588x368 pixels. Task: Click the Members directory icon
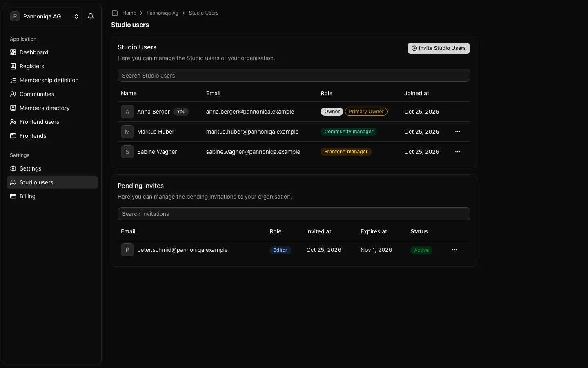tap(13, 108)
